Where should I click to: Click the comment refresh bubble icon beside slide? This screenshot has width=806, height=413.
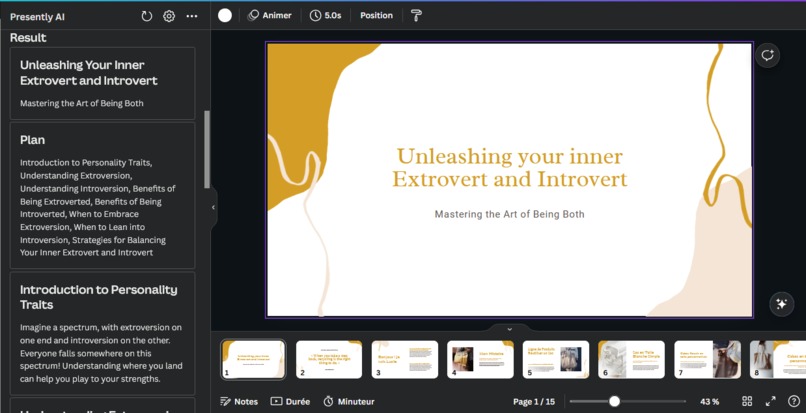[767, 55]
